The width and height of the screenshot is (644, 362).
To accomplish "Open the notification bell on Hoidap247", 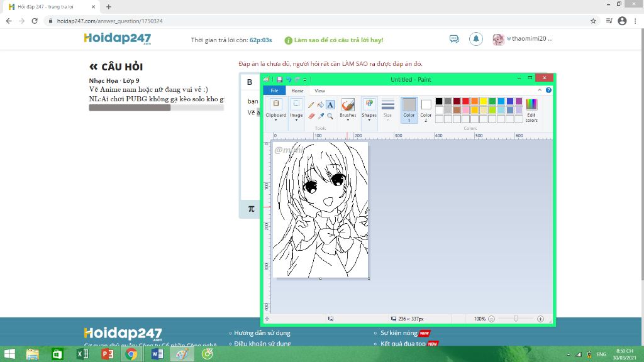I will tap(476, 39).
